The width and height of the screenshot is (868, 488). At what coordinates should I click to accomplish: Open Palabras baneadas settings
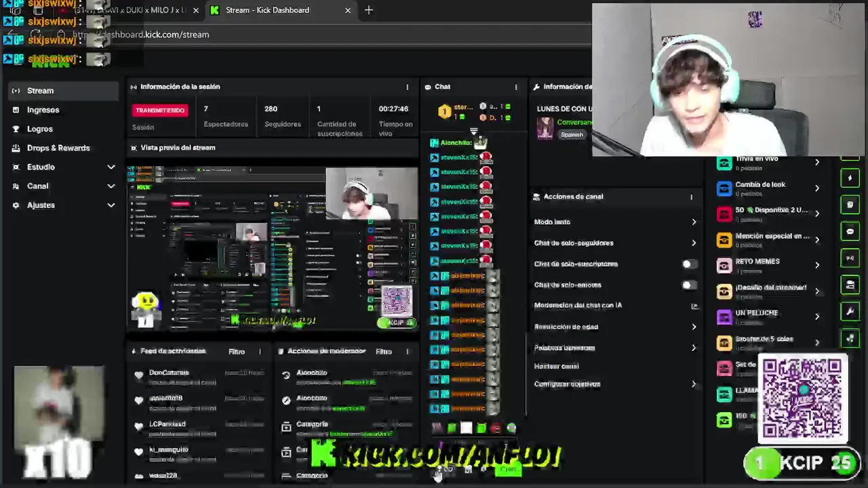(616, 348)
